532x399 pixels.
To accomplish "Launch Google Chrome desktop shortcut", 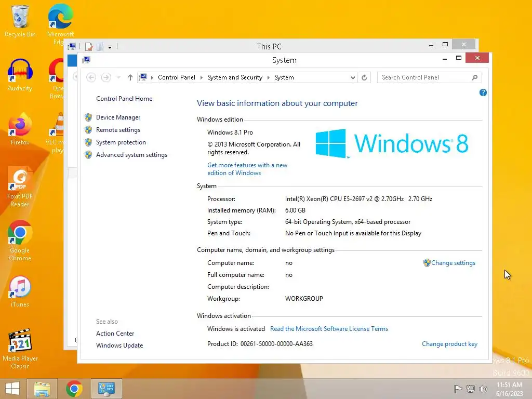I will (x=20, y=241).
